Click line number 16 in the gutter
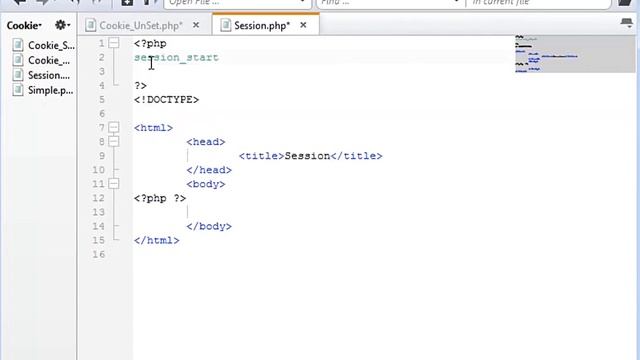This screenshot has width=640, height=360. (98, 254)
